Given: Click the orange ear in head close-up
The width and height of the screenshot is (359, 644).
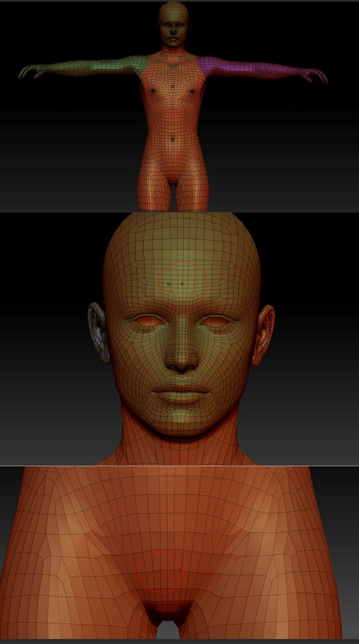Looking at the screenshot, I should pos(263,335).
